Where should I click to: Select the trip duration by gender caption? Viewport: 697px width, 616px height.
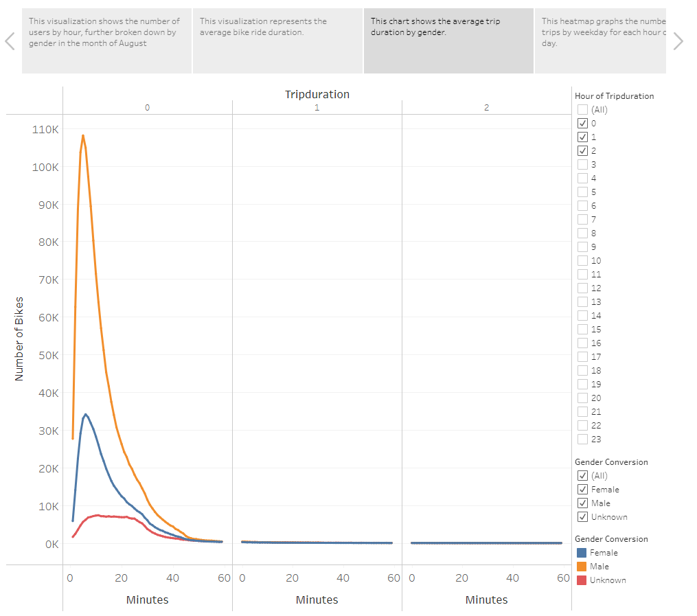tap(448, 41)
